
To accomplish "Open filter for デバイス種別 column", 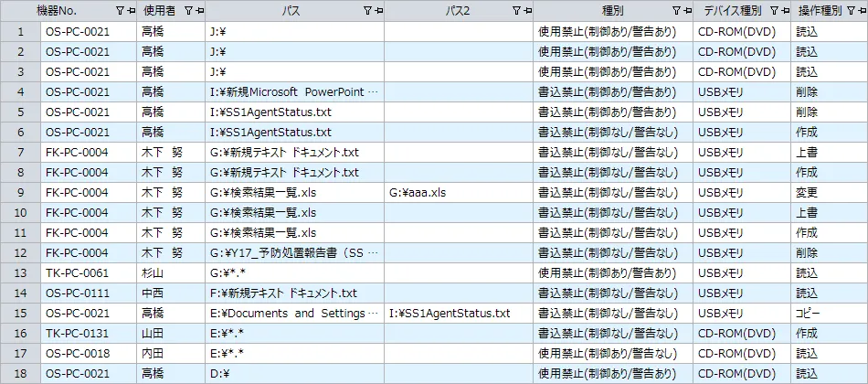I will tap(774, 11).
